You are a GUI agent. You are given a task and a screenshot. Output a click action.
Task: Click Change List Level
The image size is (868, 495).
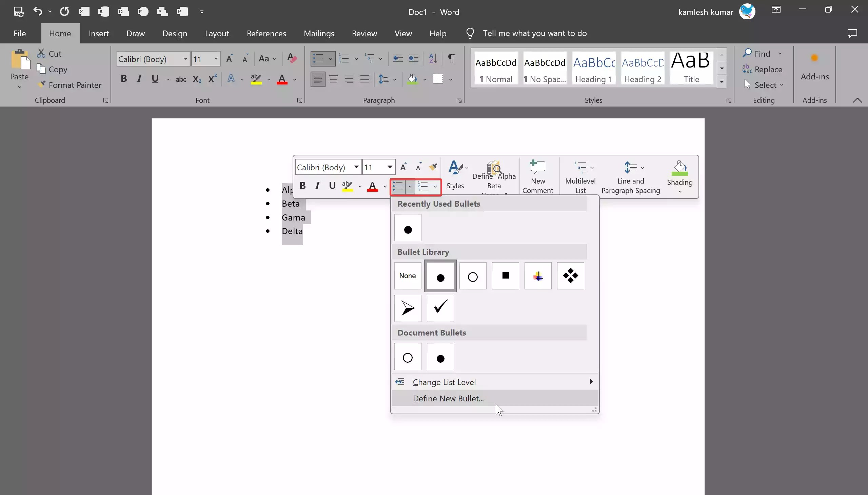click(x=445, y=382)
